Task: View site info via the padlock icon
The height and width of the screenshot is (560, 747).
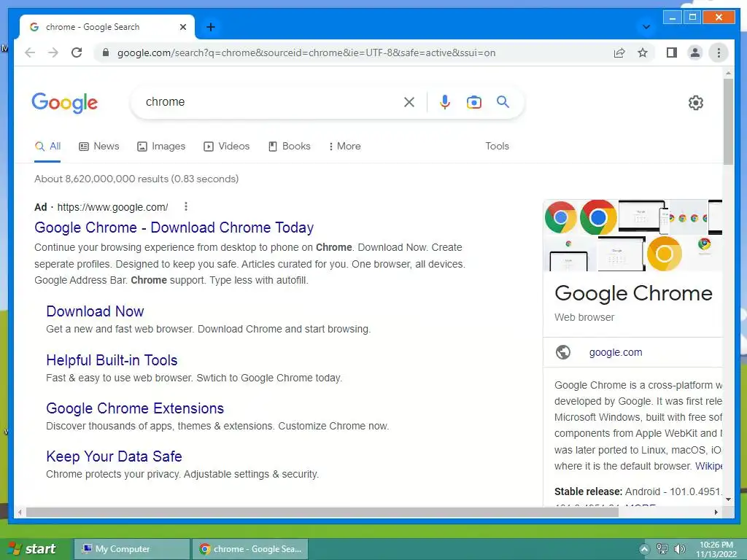Action: pyautogui.click(x=106, y=52)
